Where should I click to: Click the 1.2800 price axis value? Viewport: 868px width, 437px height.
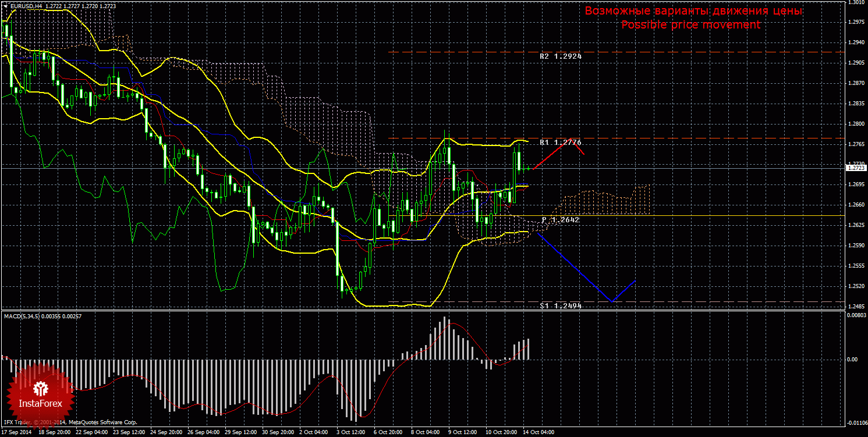point(856,124)
